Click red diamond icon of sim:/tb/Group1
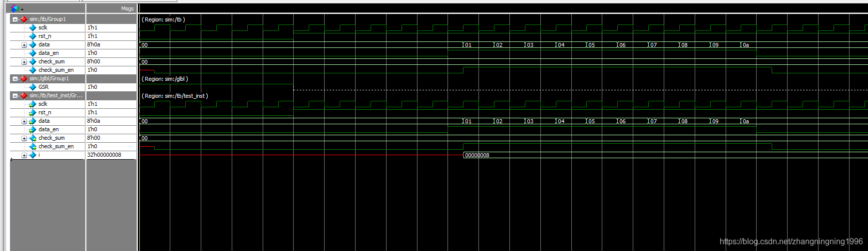This screenshot has height=251, width=868. tap(23, 19)
